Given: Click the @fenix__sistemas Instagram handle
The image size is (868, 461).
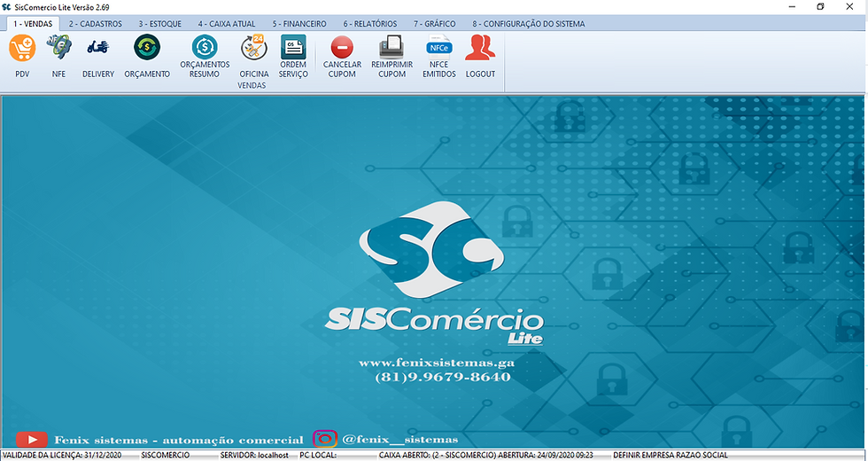Looking at the screenshot, I should [x=400, y=440].
